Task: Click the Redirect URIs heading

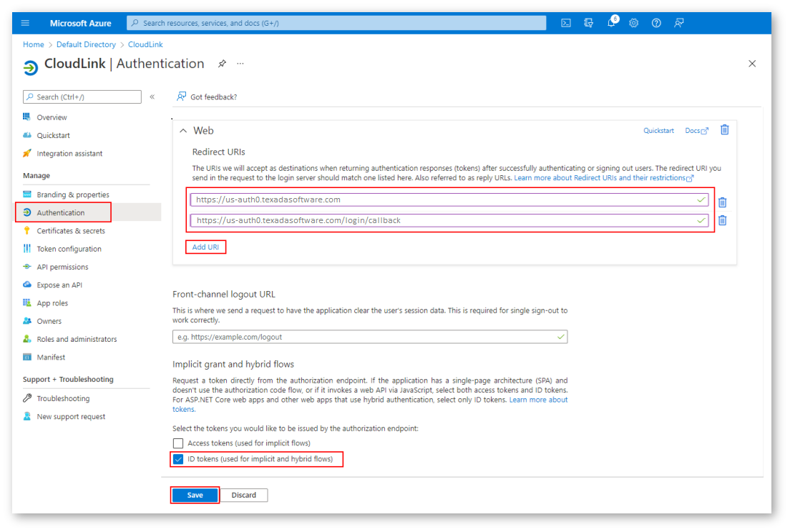Action: [219, 152]
